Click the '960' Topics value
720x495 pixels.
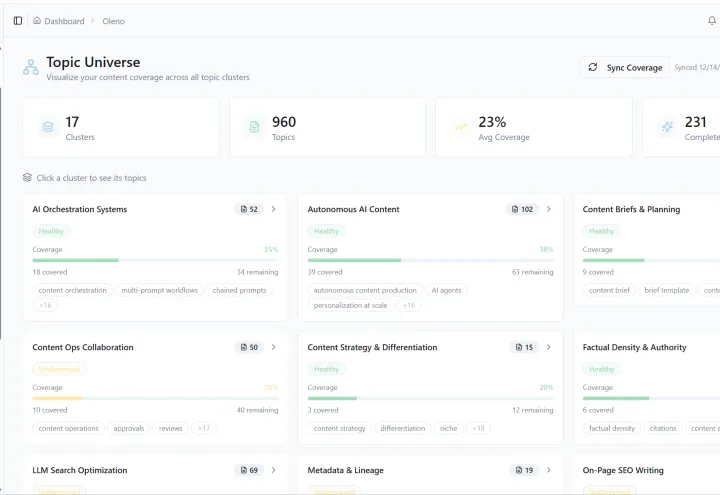tap(284, 122)
